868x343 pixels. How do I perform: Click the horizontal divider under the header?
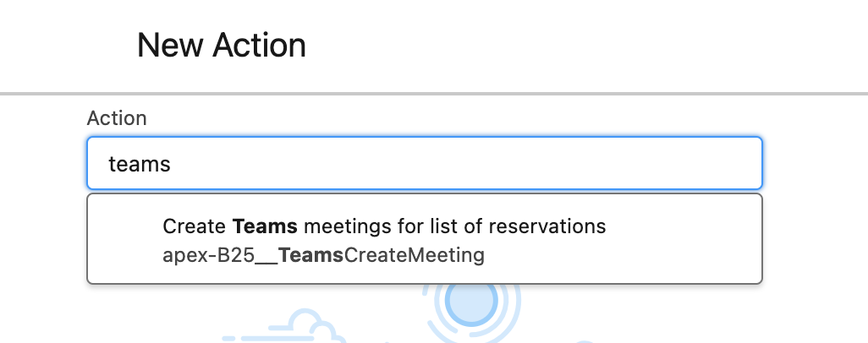coord(434,93)
